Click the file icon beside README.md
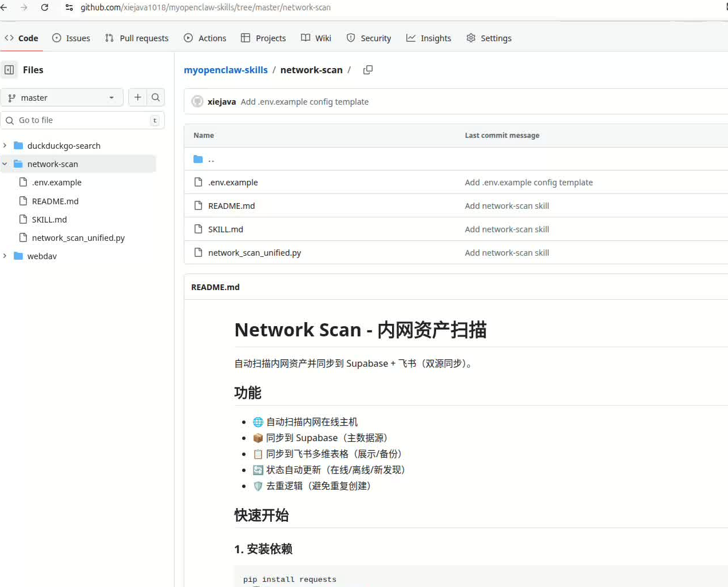The height and width of the screenshot is (587, 728). (x=199, y=205)
